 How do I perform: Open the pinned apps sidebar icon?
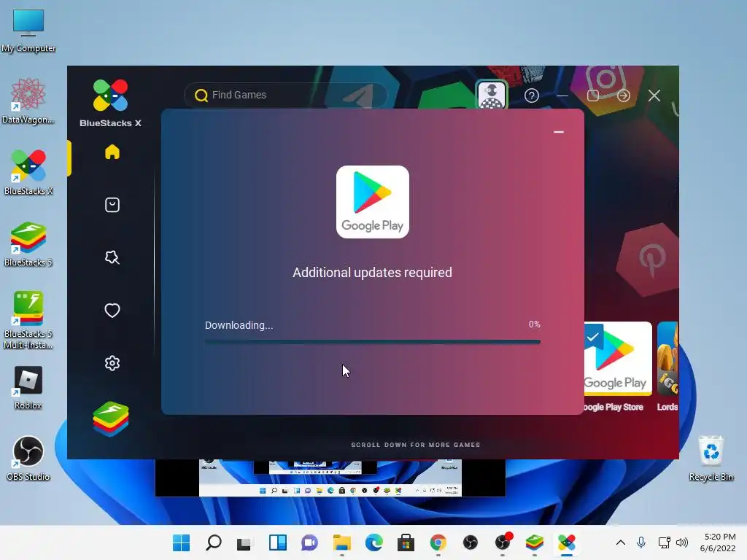click(112, 257)
